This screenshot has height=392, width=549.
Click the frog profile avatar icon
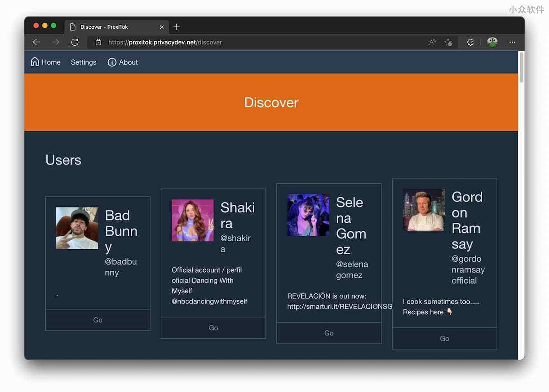[x=492, y=42]
